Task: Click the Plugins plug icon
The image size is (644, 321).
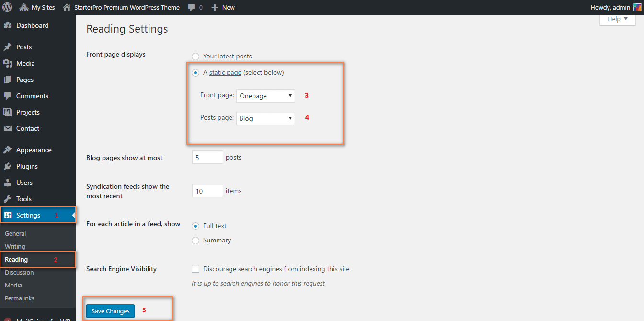Action: (x=8, y=166)
